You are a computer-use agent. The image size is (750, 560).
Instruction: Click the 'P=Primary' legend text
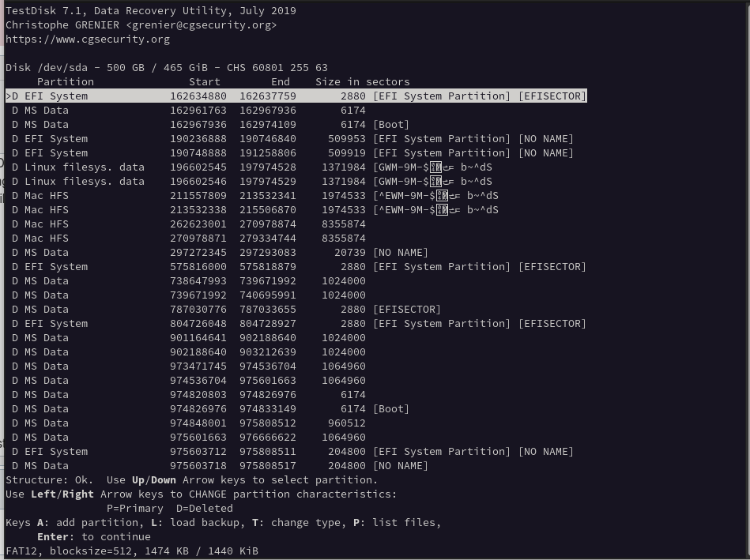[135, 509]
